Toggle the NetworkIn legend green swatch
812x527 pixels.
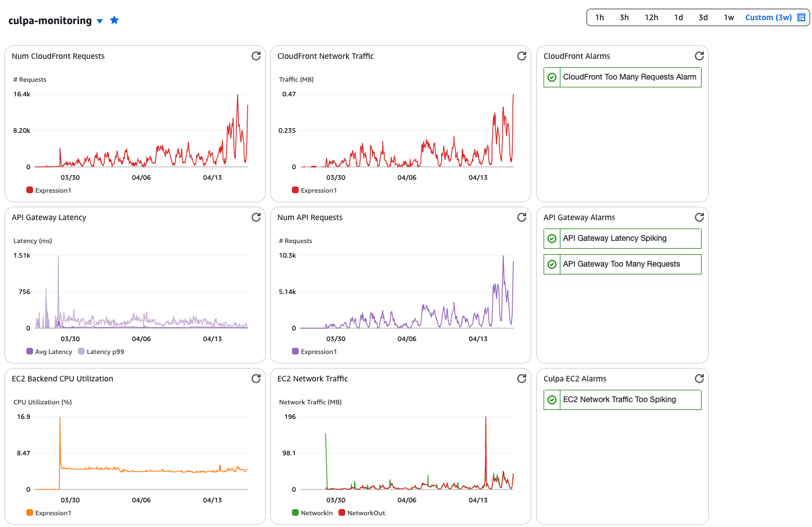click(295, 513)
